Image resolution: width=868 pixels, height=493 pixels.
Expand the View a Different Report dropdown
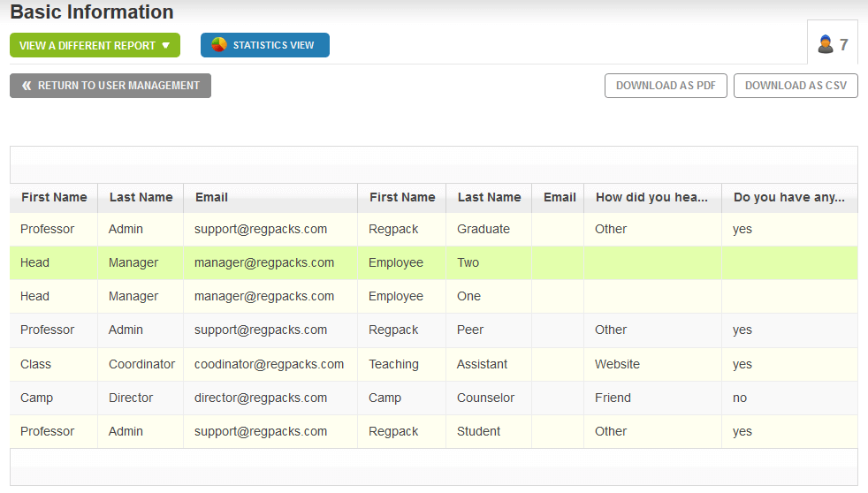[95, 45]
